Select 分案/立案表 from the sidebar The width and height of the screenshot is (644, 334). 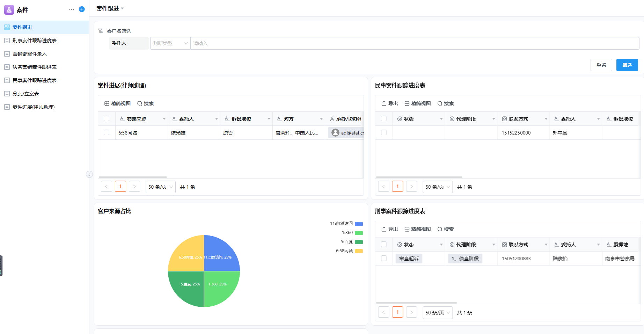[25, 94]
